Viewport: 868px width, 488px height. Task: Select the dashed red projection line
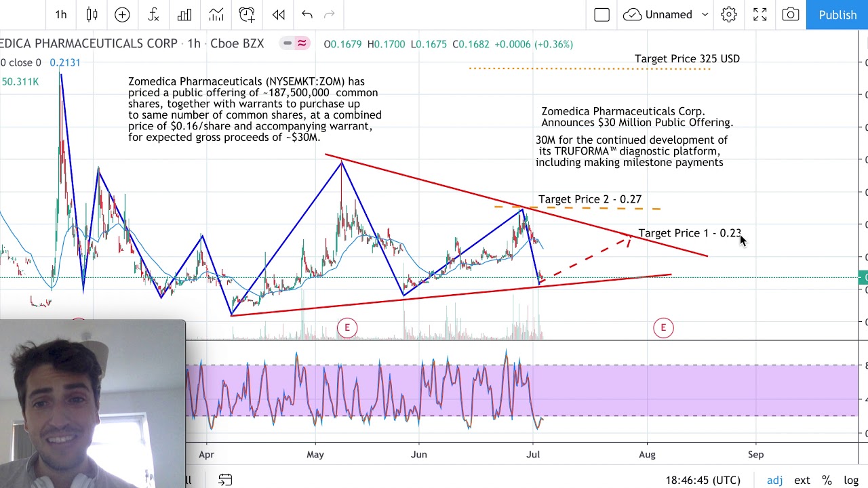click(x=585, y=258)
